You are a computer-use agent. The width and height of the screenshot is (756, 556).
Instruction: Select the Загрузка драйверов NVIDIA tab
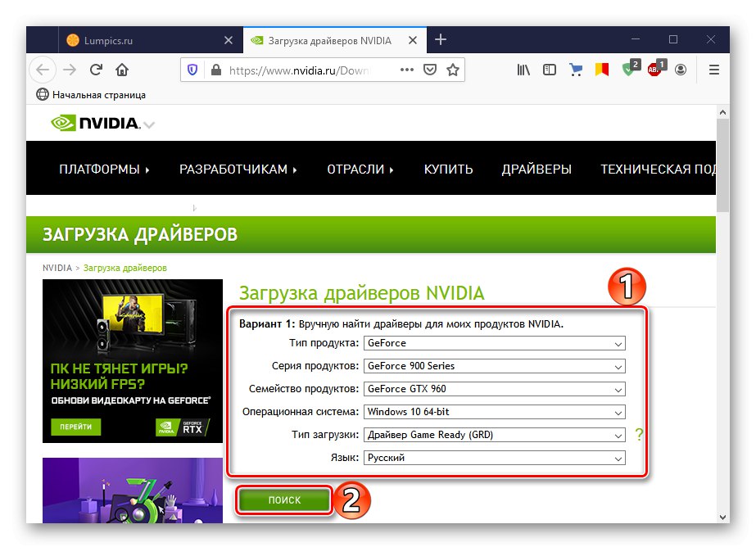point(335,40)
